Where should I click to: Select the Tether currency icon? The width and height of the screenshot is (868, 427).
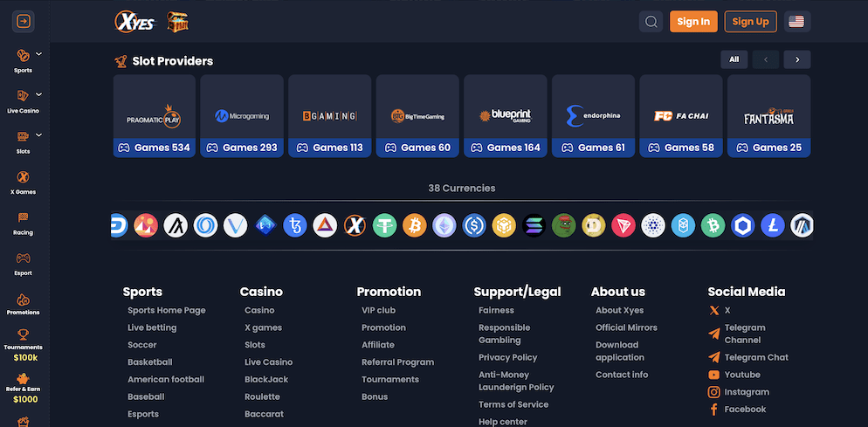click(x=385, y=225)
